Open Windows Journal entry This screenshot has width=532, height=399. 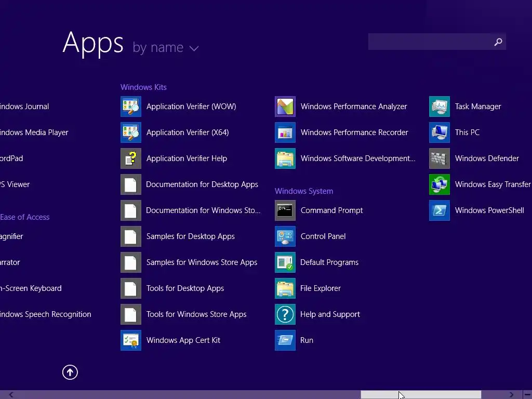pos(24,107)
